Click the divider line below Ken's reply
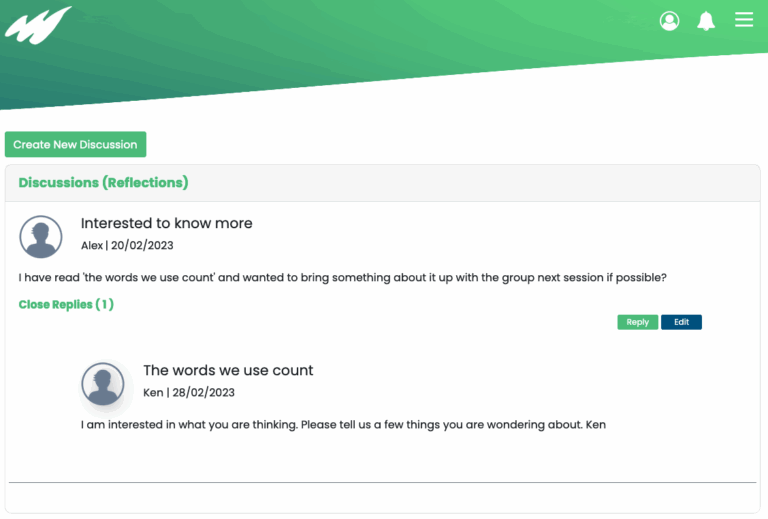 coord(382,483)
